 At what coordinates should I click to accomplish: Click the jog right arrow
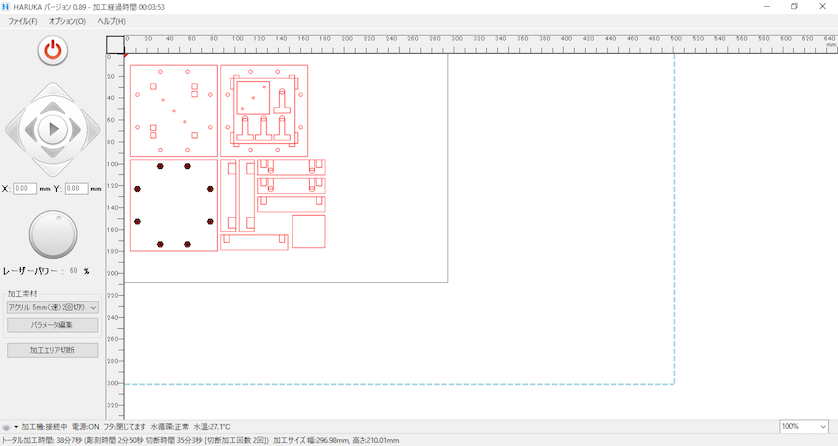87,128
